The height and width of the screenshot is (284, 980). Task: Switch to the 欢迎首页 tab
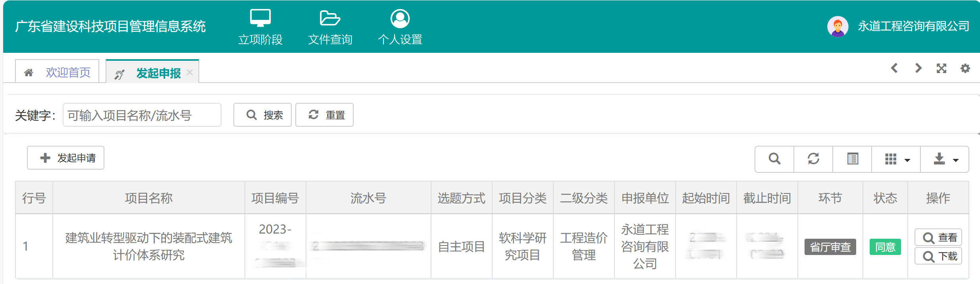click(x=58, y=72)
